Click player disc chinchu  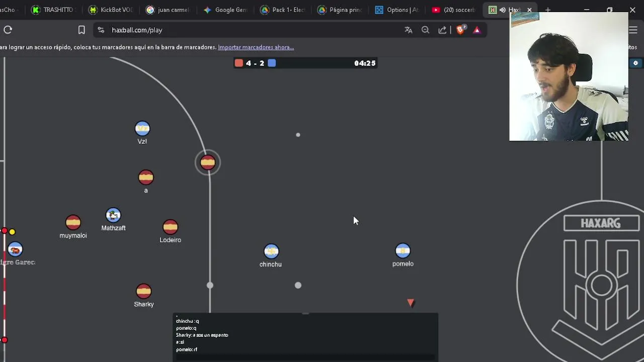(x=271, y=251)
